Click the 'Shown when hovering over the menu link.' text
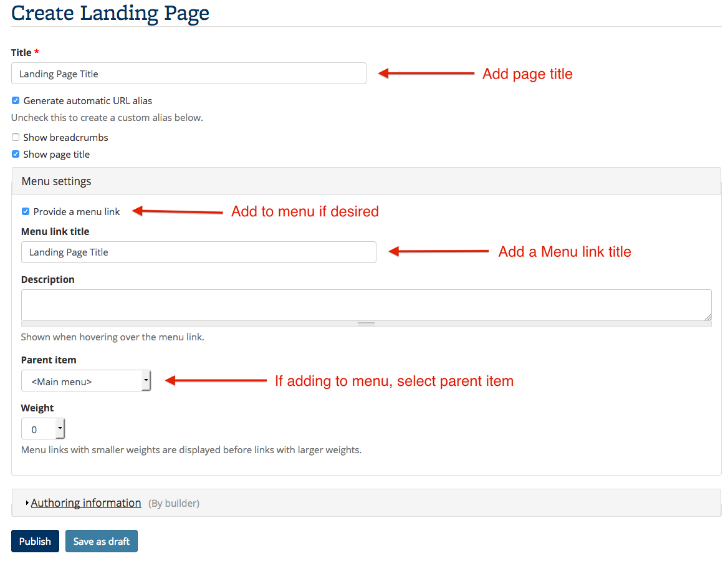The width and height of the screenshot is (728, 561). [112, 337]
